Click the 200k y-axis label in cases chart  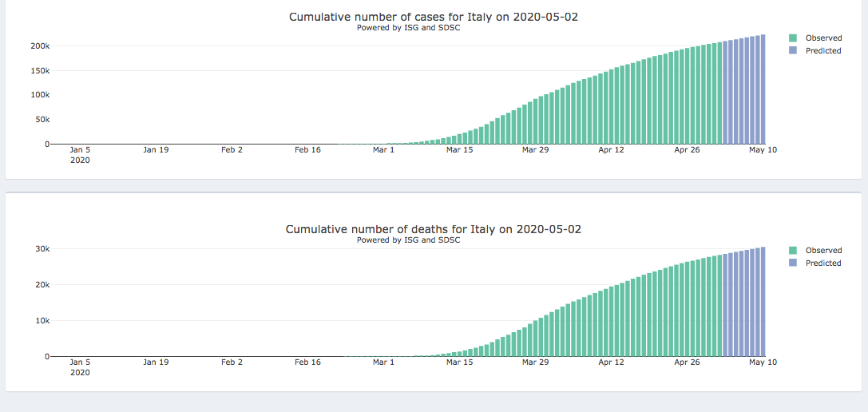[40, 46]
